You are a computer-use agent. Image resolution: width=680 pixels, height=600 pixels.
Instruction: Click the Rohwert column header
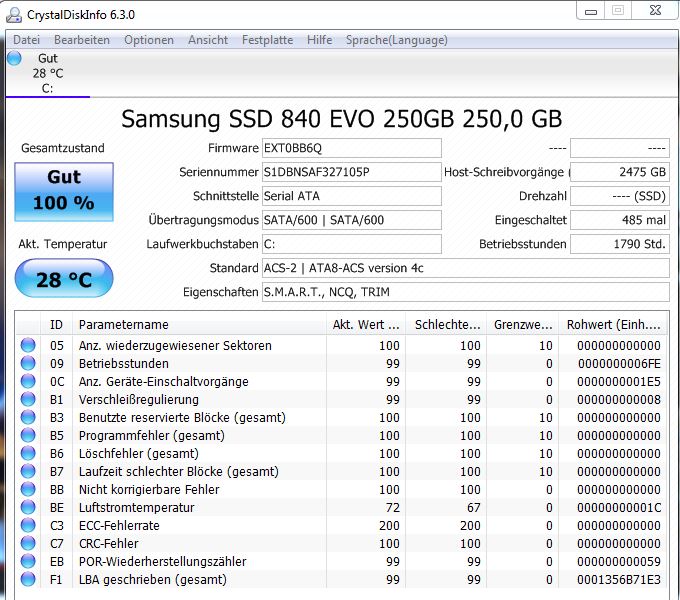click(613, 325)
